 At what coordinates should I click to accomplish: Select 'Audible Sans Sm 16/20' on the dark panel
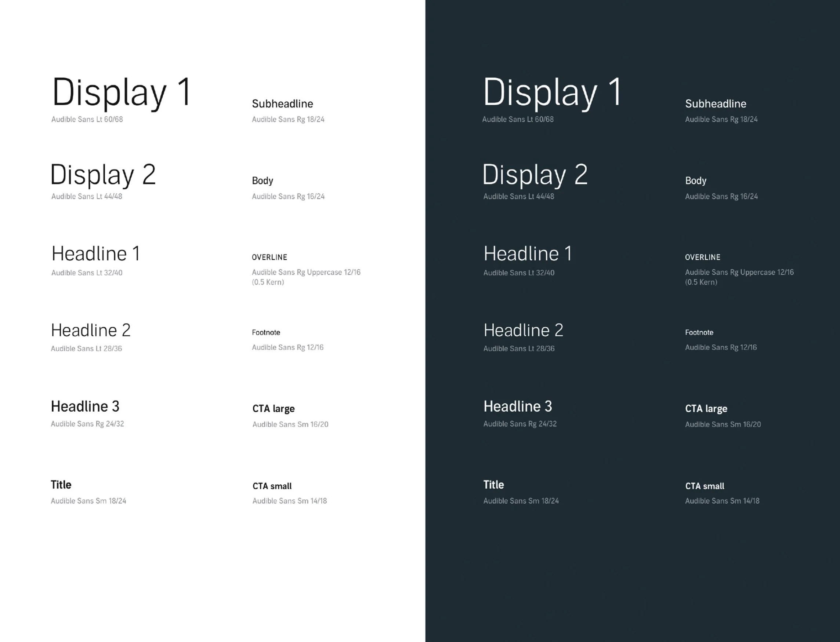[723, 424]
